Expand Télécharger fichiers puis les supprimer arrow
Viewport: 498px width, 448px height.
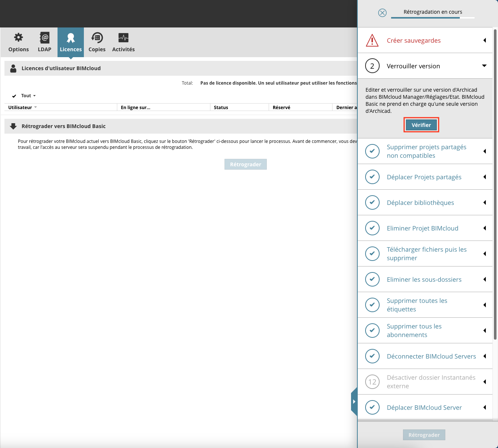pyautogui.click(x=485, y=254)
